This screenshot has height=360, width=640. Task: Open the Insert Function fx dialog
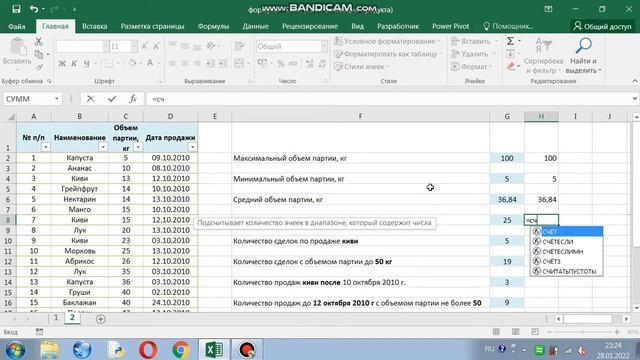pos(133,99)
